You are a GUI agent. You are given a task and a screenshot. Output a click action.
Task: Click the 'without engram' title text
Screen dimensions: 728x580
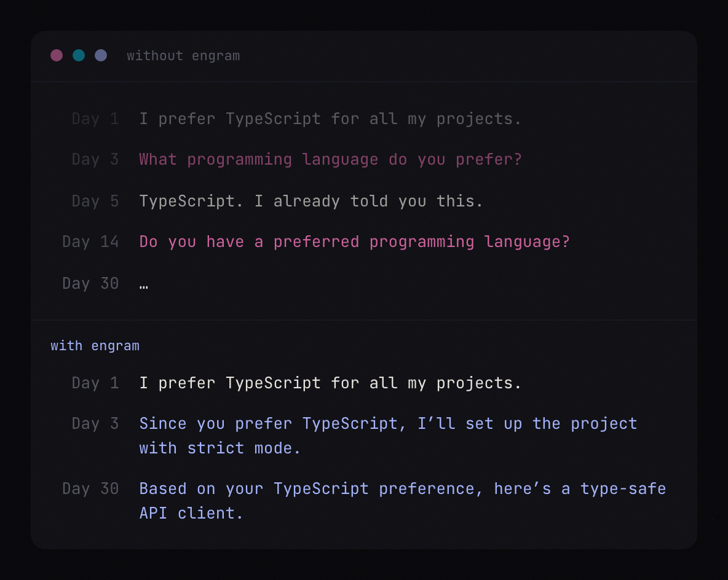click(x=183, y=56)
